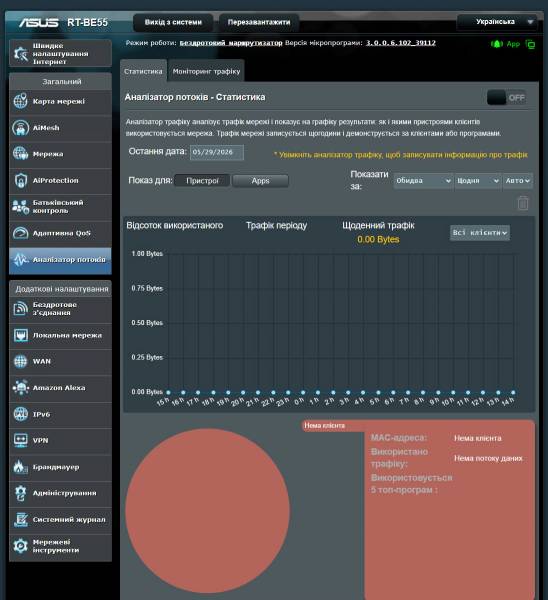
Task: Open AiProtection shield icon
Action: 21,180
